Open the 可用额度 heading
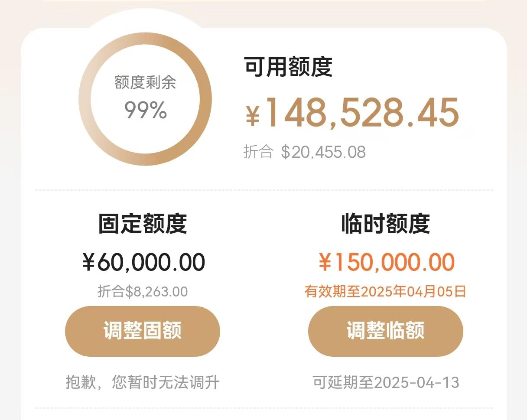This screenshot has height=420, width=527. (289, 66)
